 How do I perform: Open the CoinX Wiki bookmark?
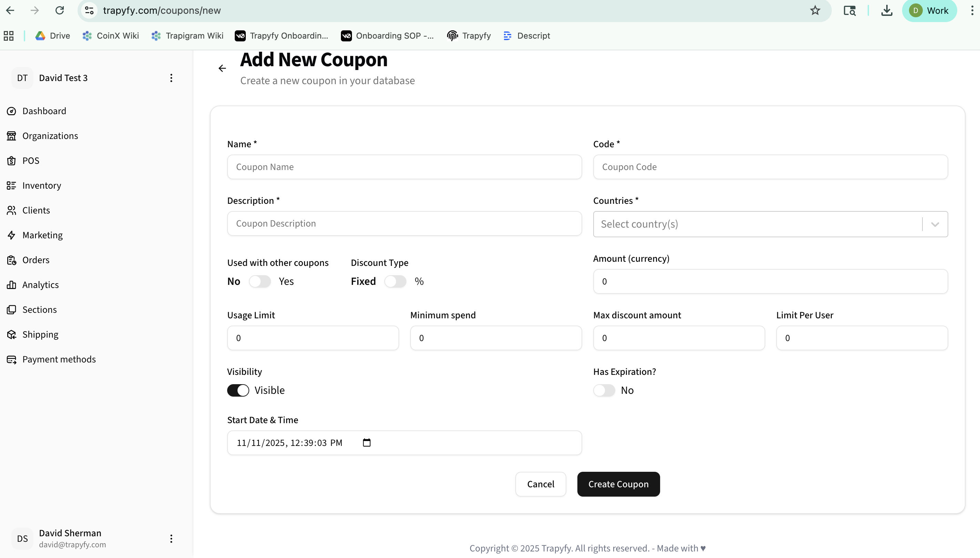(x=111, y=36)
